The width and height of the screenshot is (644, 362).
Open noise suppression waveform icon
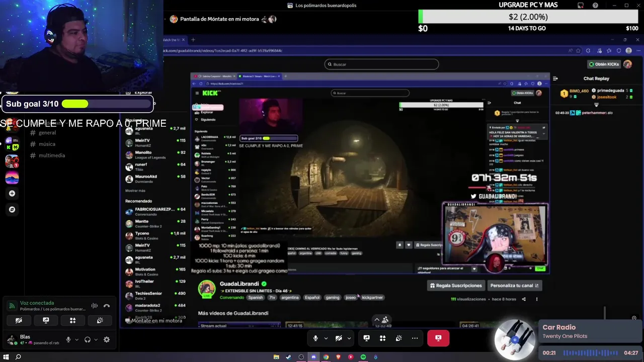(95, 306)
